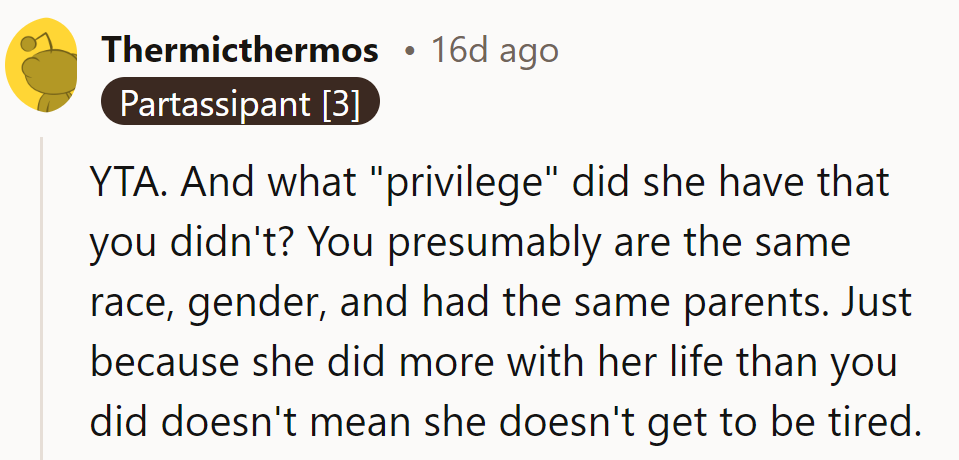
Task: Click the word "Partassipant" in flair
Action: (208, 102)
